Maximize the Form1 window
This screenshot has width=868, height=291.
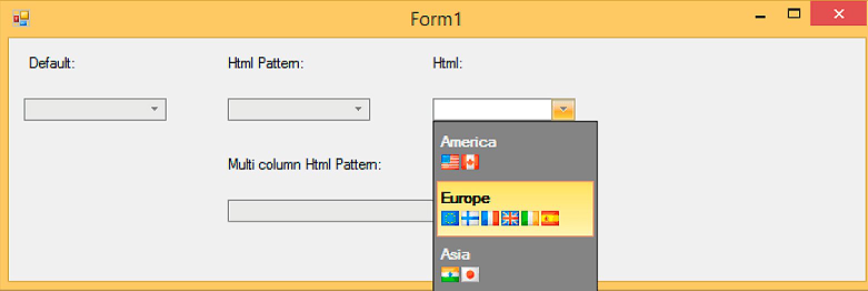tap(795, 14)
